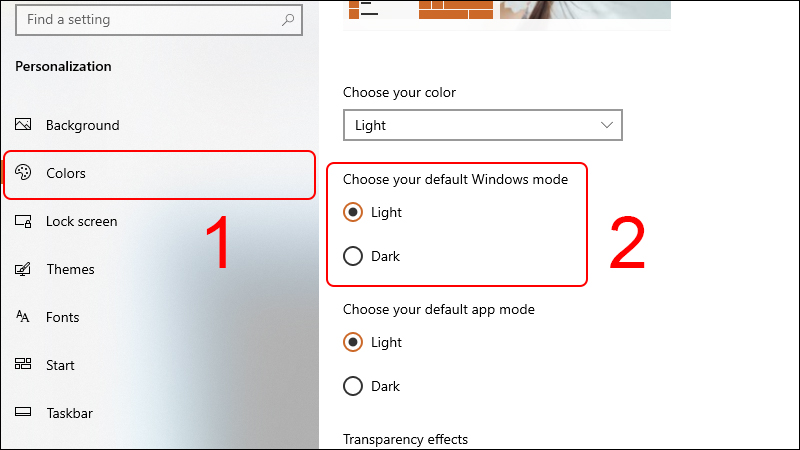The width and height of the screenshot is (800, 450).
Task: Click the Taskbar icon in sidebar
Action: 23,411
